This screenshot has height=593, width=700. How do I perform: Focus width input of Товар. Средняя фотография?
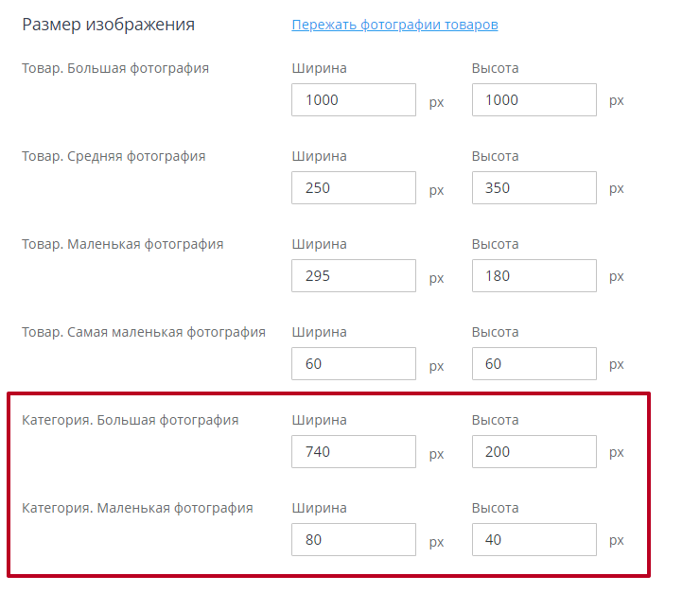tap(354, 188)
